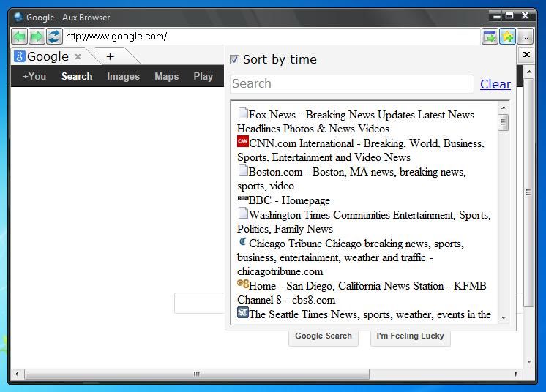Click the Fox News blank page icon
546x392 pixels.
243,113
